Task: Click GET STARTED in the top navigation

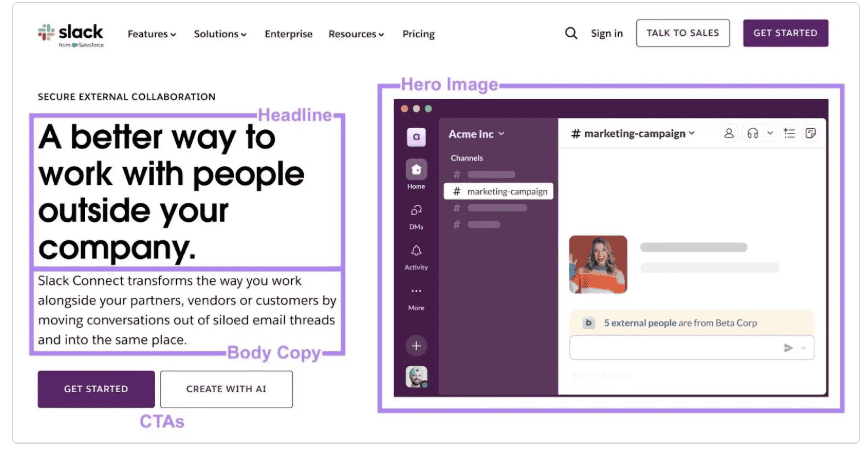Action: [786, 33]
